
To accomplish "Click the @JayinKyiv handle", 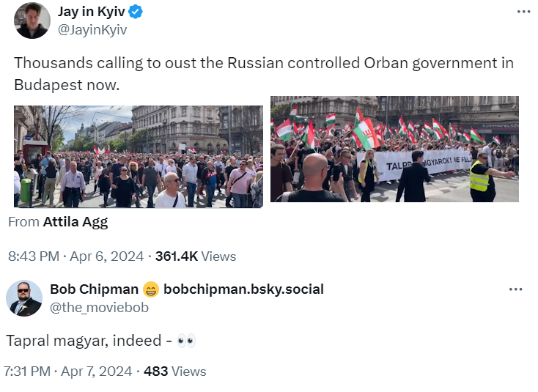I will [x=92, y=30].
